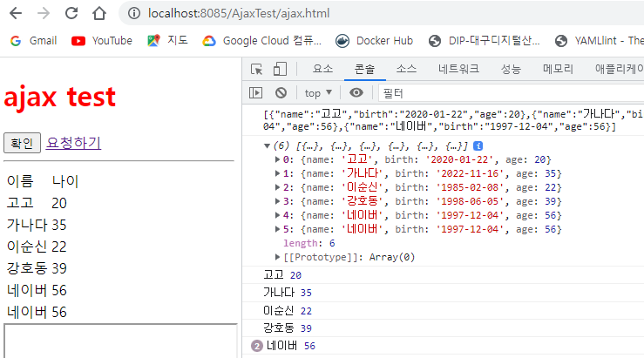The image size is (644, 358).
Task: Open the YouTube bookmark
Action: 102,41
